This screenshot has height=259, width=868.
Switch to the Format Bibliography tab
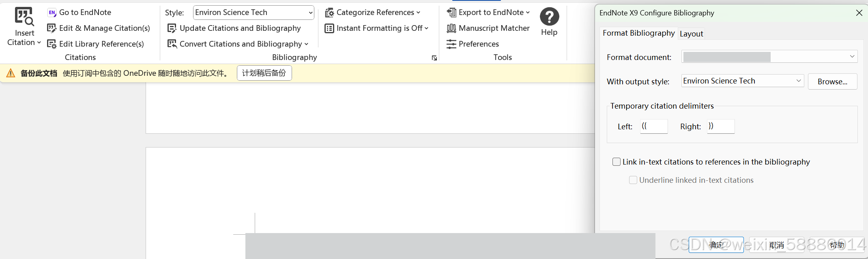[638, 33]
